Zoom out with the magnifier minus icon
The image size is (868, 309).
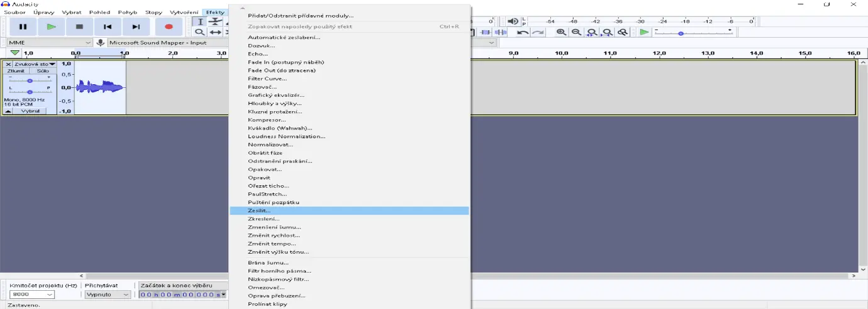576,32
